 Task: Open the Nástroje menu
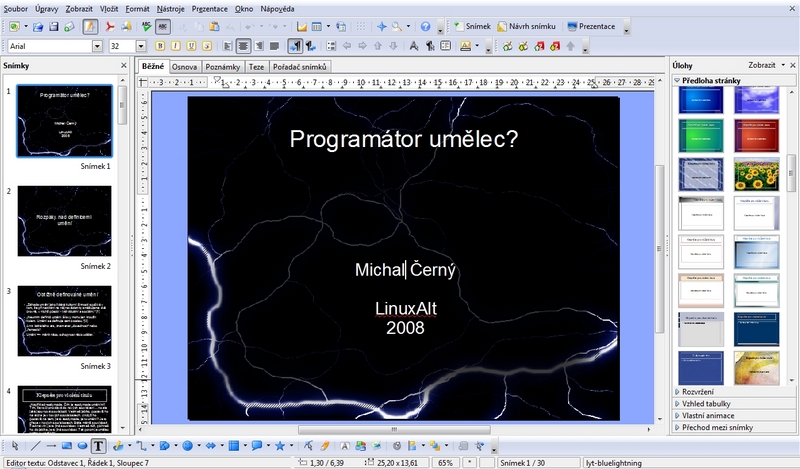click(170, 9)
